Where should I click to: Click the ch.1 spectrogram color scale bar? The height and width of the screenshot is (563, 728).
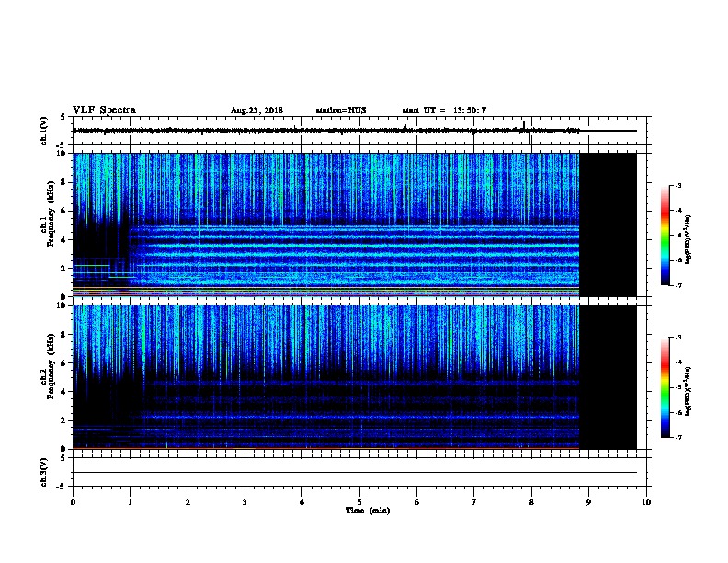coord(665,236)
